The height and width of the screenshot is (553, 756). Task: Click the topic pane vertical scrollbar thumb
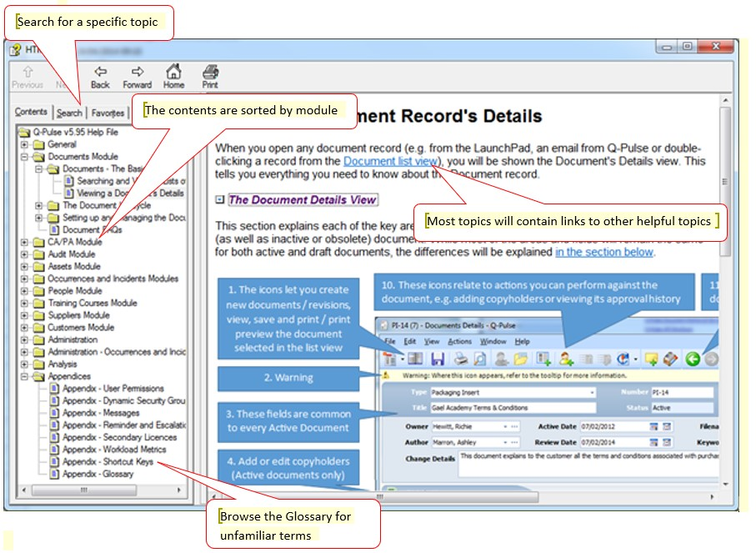[724, 182]
